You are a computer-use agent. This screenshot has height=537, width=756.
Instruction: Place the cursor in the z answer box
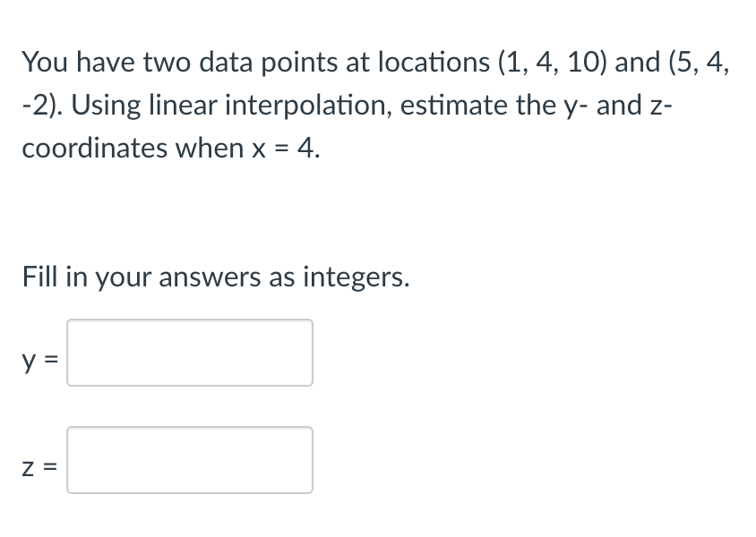coord(189,461)
